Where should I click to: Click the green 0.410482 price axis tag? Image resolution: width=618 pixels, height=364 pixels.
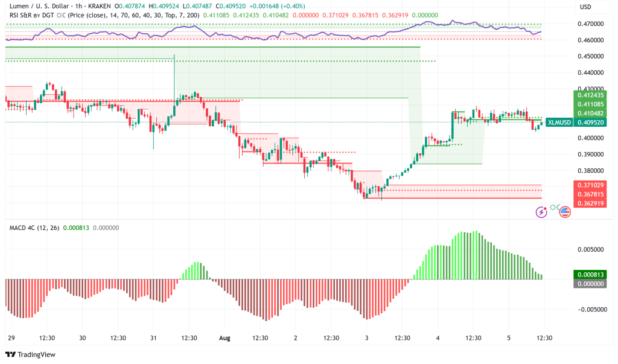pos(590,113)
